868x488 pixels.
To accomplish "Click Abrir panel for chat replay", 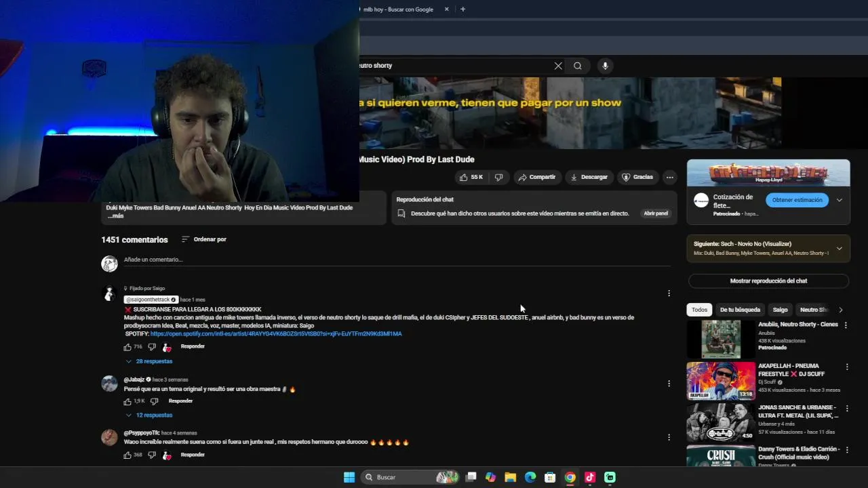I will click(656, 213).
